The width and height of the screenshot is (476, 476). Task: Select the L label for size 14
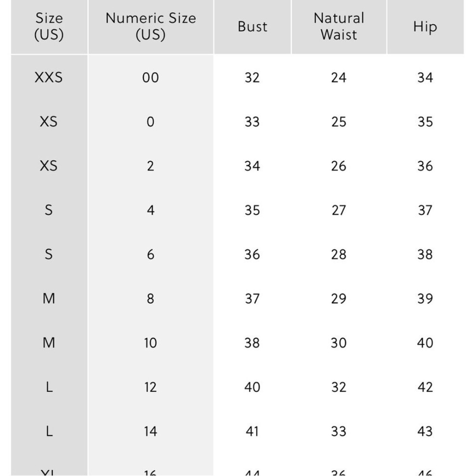[x=49, y=431]
